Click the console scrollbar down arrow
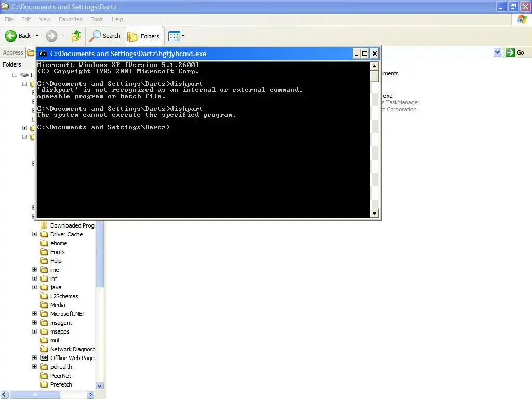 point(374,214)
